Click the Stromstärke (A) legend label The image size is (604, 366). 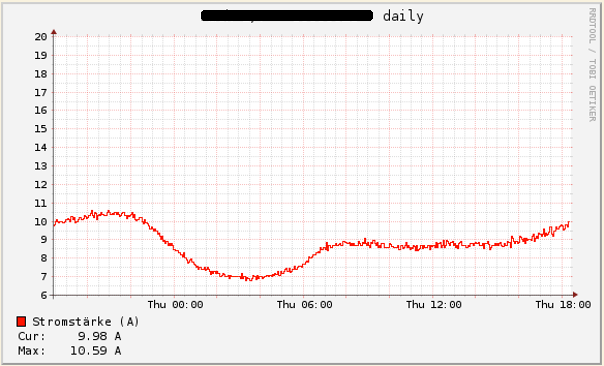point(86,322)
